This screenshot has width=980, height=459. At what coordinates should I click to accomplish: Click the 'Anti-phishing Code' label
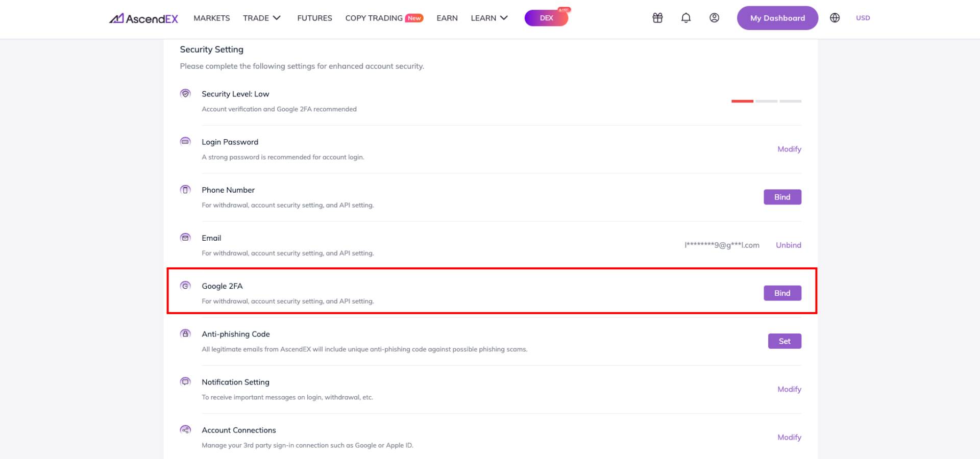pos(236,334)
